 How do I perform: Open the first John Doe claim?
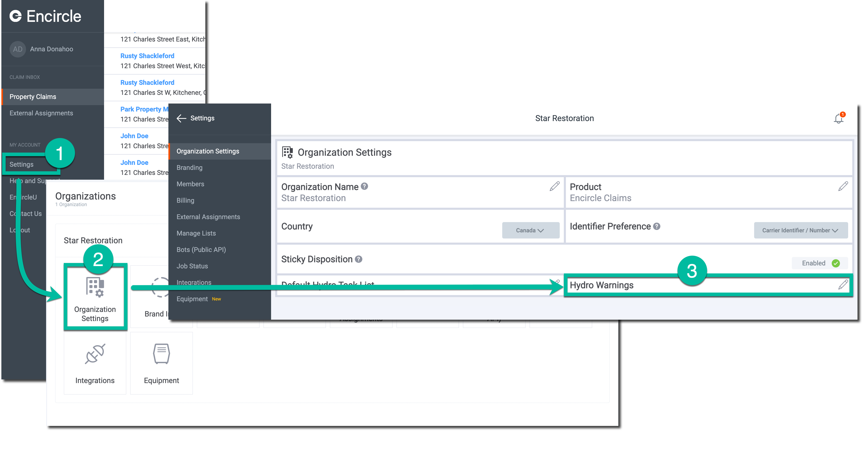[134, 136]
